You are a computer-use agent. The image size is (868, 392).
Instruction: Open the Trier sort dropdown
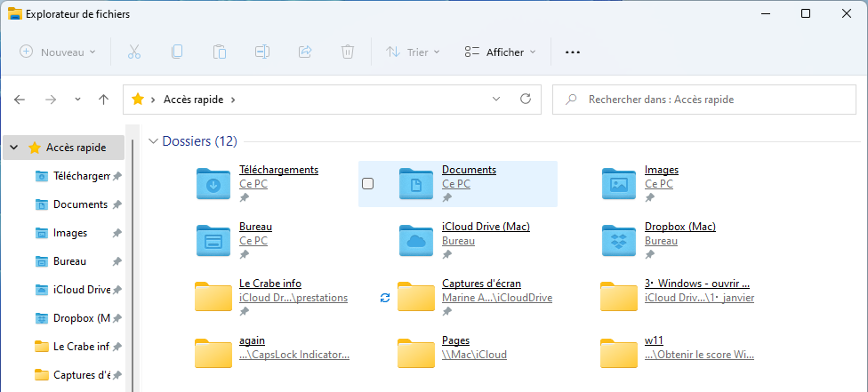413,52
